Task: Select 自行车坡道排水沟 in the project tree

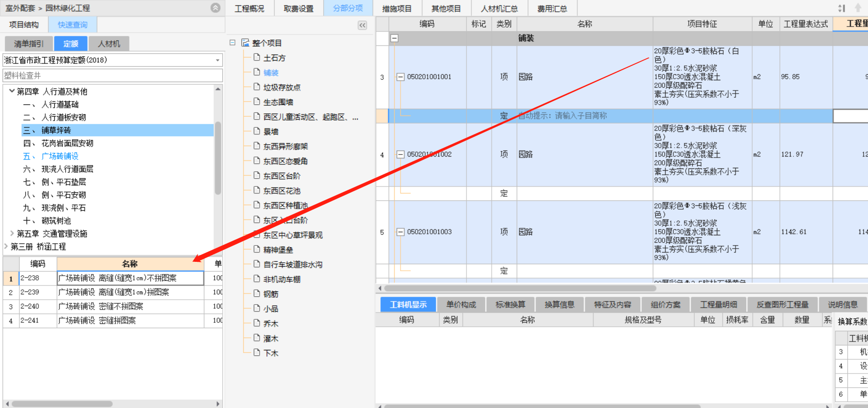Action: [x=293, y=264]
